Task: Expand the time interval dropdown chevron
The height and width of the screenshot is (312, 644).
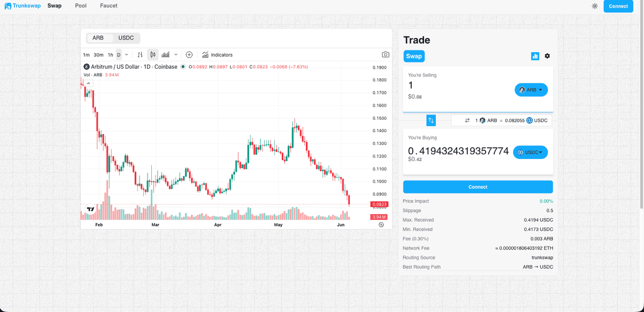Action: (127, 55)
